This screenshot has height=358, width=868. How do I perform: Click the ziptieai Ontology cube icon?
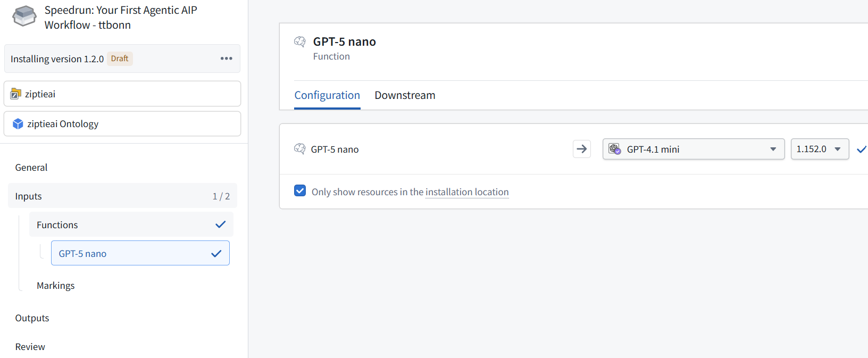tap(18, 124)
